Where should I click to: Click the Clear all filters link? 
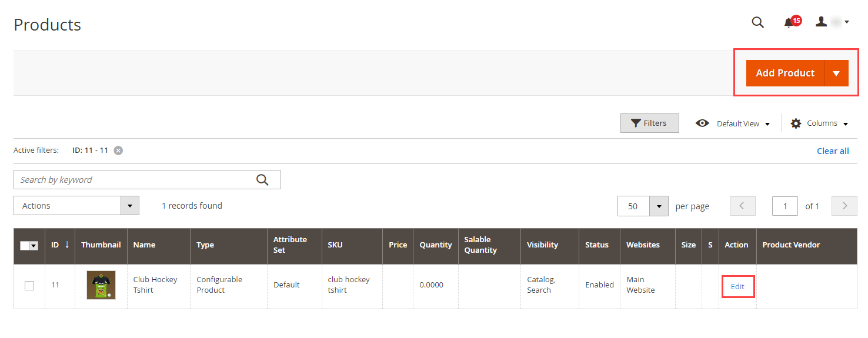[x=833, y=151]
